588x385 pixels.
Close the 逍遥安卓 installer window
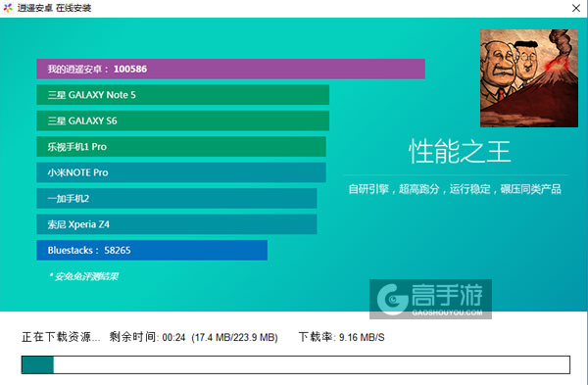click(576, 8)
